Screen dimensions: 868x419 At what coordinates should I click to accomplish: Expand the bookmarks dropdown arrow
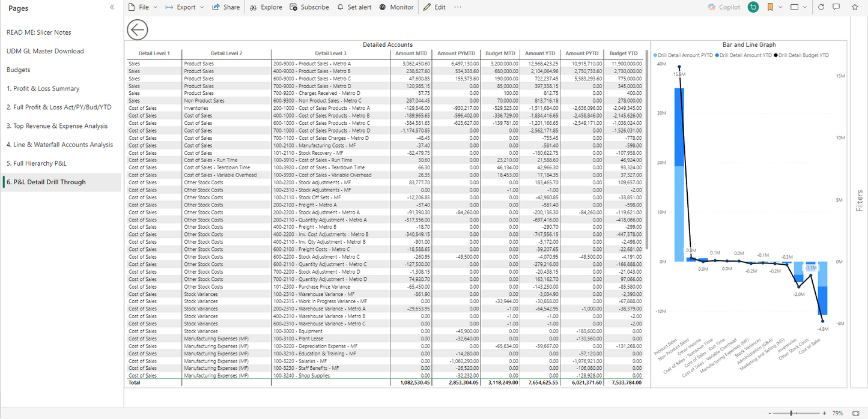(780, 7)
